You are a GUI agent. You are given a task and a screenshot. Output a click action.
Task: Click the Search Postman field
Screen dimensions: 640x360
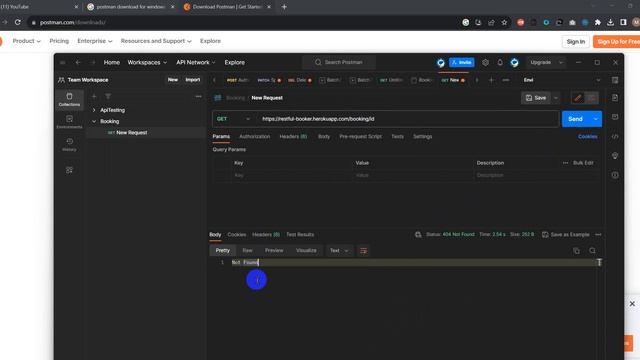(339, 62)
